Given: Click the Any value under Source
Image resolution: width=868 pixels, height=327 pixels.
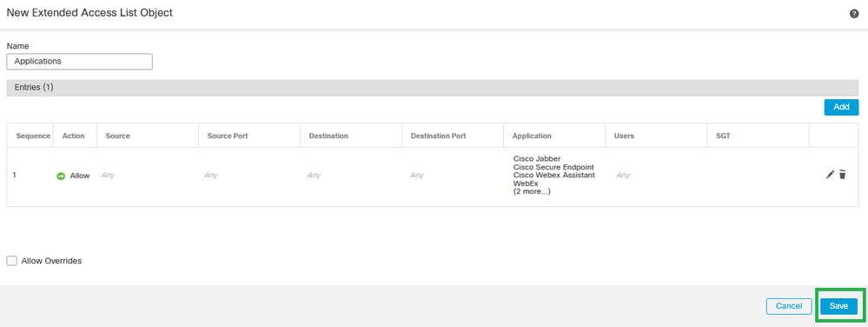Looking at the screenshot, I should tap(108, 175).
